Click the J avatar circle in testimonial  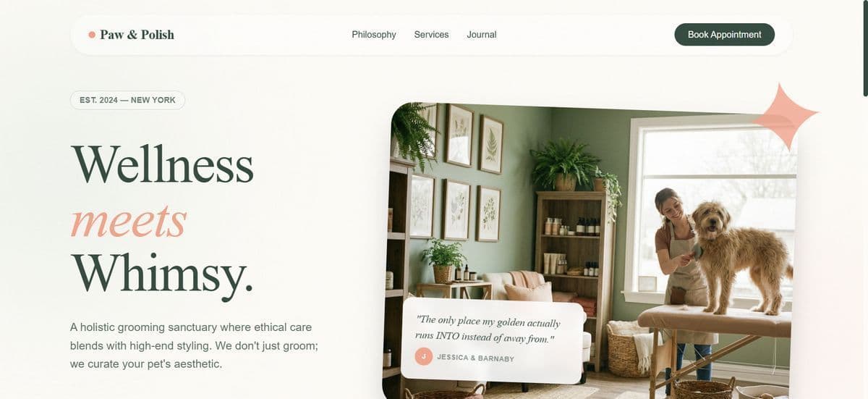tap(424, 356)
